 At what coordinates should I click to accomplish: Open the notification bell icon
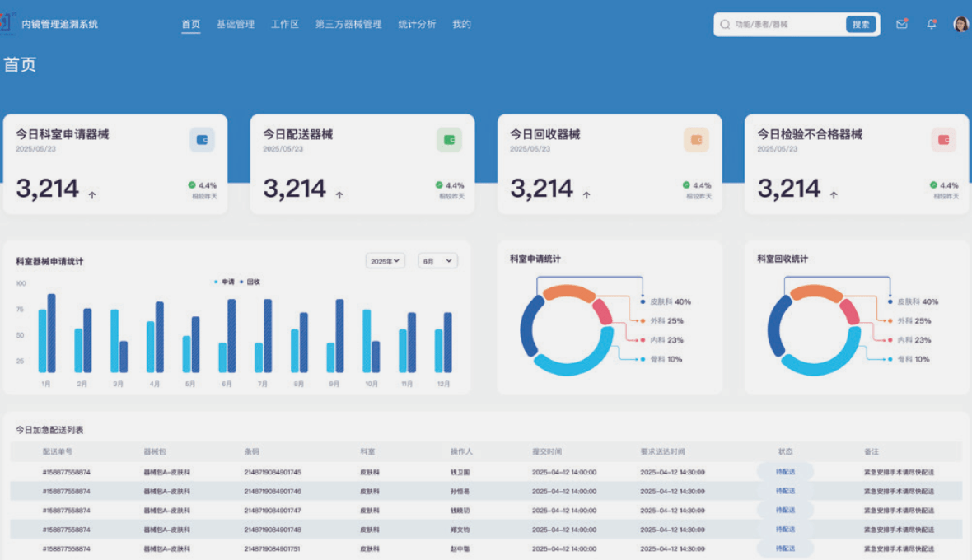(931, 24)
